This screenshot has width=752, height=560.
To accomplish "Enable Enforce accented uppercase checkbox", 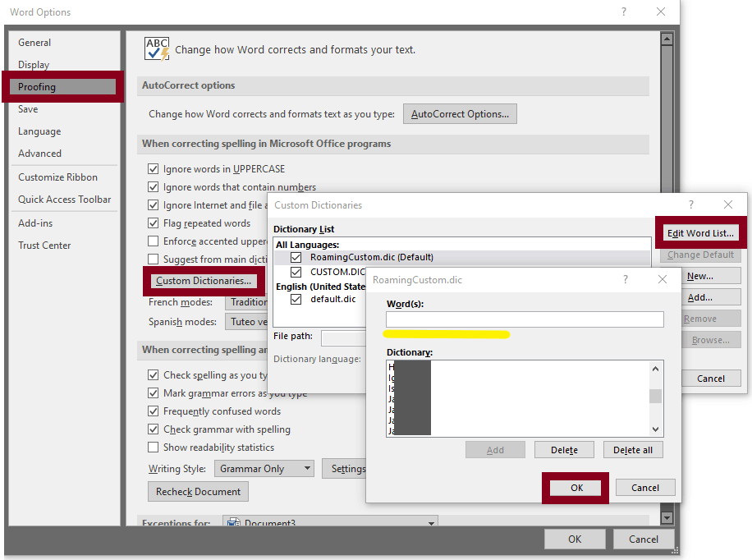I will tap(153, 241).
